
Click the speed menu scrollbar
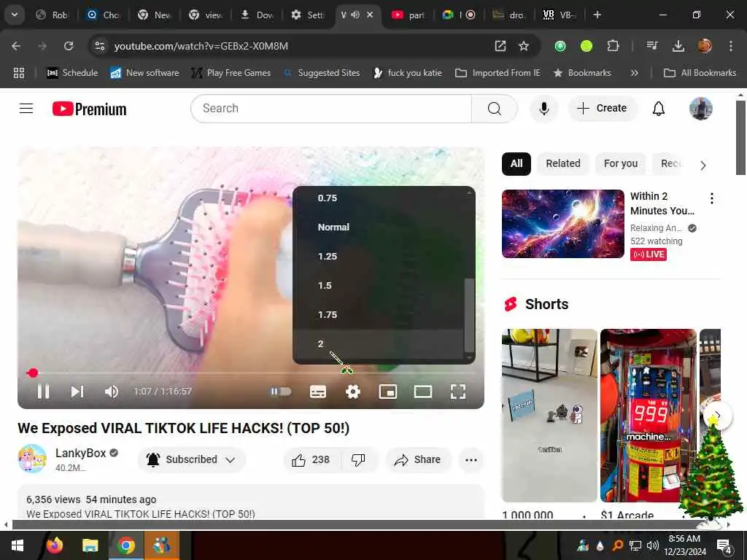[x=469, y=315]
